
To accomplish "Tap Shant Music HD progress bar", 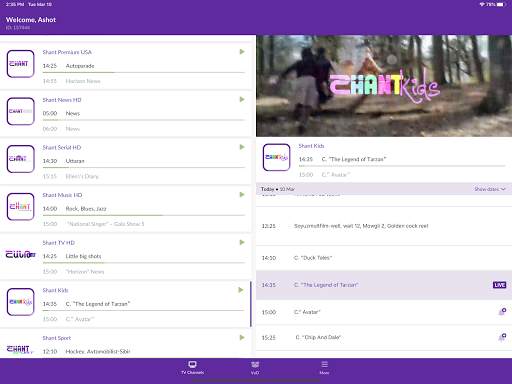I will tap(144, 215).
